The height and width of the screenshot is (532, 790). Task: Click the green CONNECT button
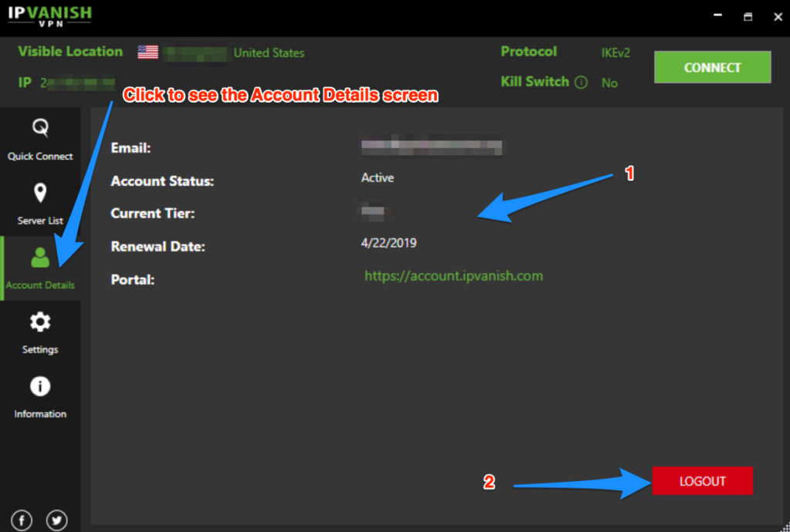[712, 67]
